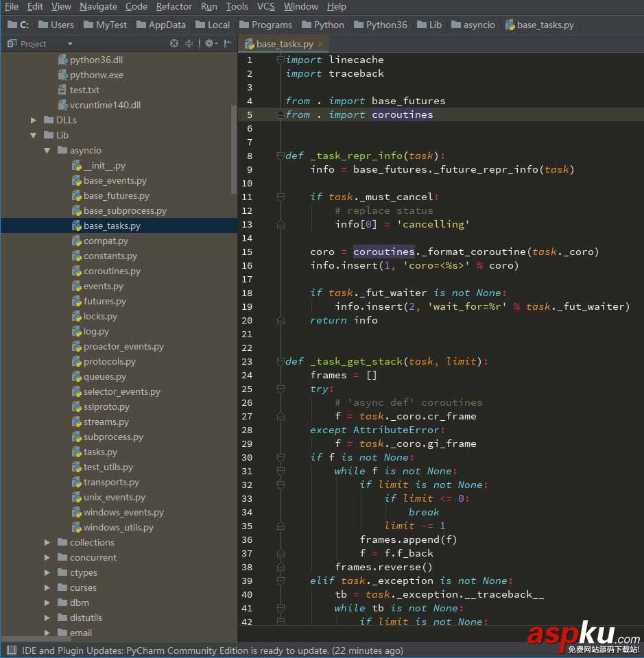Click the Programs breadcrumb folder
Viewport: 644px width, 658px height.
265,25
